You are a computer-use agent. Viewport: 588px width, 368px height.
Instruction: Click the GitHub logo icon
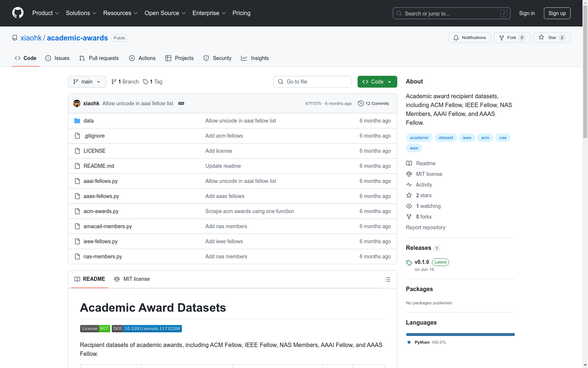18,13
